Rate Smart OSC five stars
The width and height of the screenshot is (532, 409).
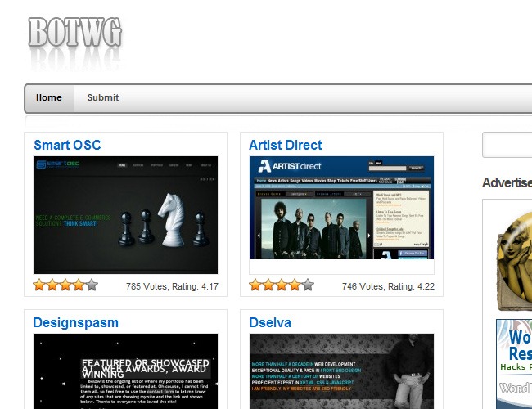92,285
